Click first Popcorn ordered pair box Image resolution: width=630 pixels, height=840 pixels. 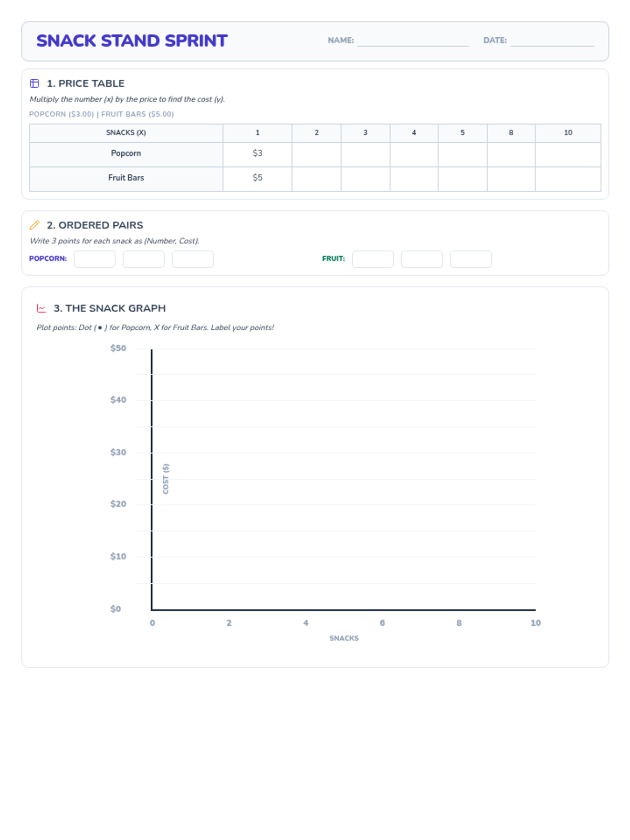tap(94, 259)
